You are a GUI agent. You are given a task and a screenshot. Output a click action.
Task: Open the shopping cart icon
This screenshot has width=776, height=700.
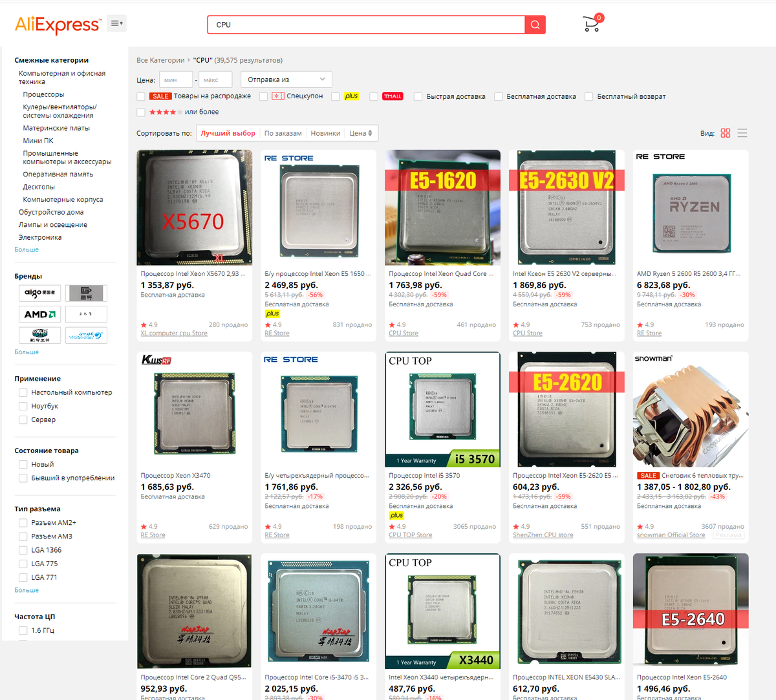pyautogui.click(x=592, y=24)
